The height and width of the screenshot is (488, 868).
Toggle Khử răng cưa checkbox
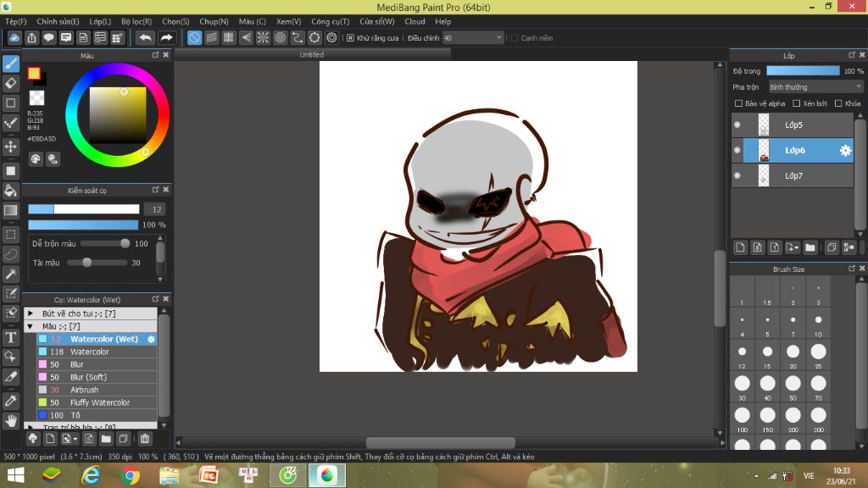point(350,38)
